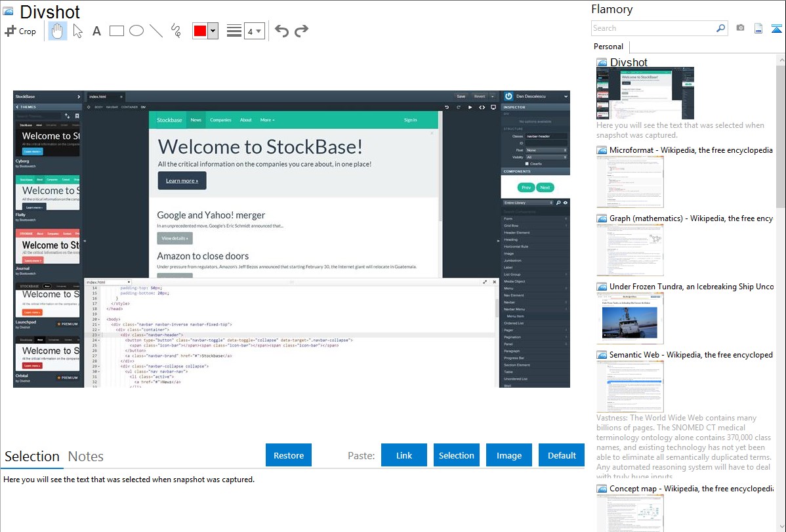Click the document page icon beside camera
The height and width of the screenshot is (532, 786).
pyautogui.click(x=758, y=28)
